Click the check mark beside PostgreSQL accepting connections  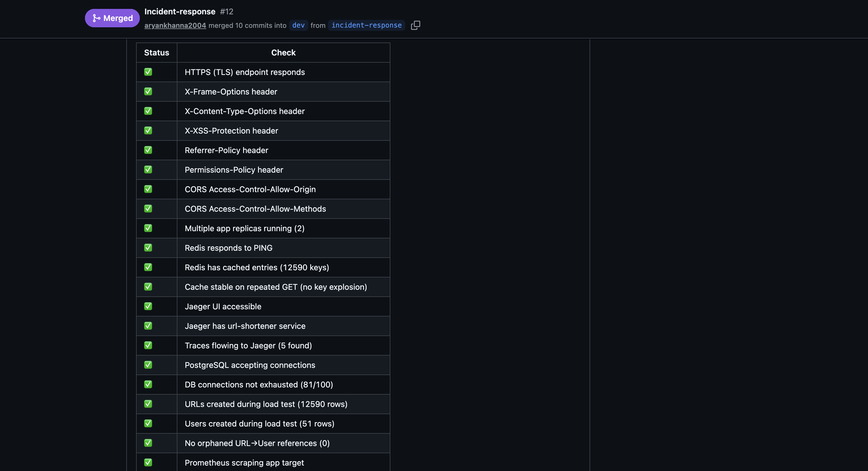pos(148,365)
